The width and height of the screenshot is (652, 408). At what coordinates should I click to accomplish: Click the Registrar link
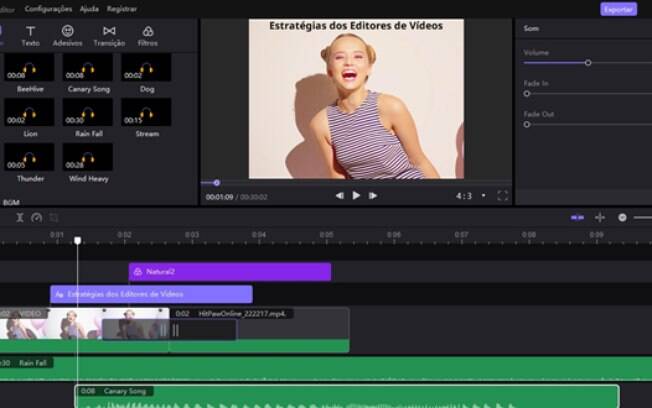[122, 9]
